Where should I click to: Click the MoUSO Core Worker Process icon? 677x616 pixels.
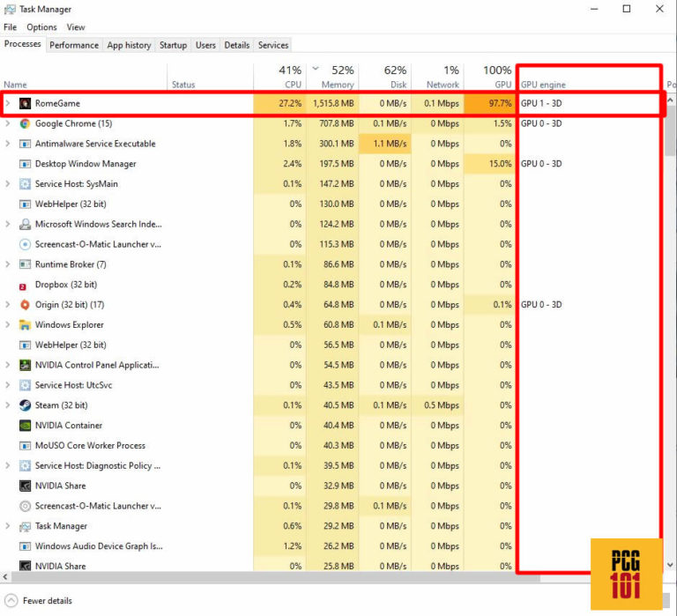tap(25, 446)
